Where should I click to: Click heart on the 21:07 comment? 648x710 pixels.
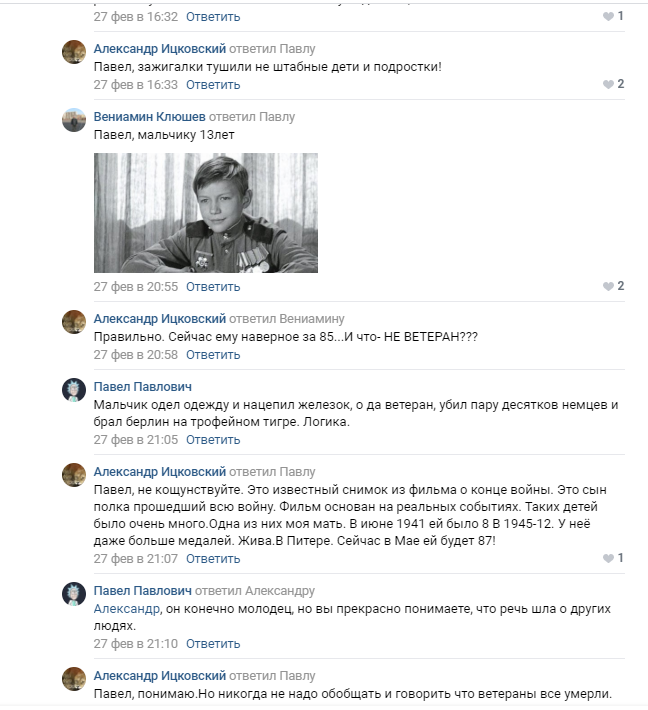tap(608, 558)
